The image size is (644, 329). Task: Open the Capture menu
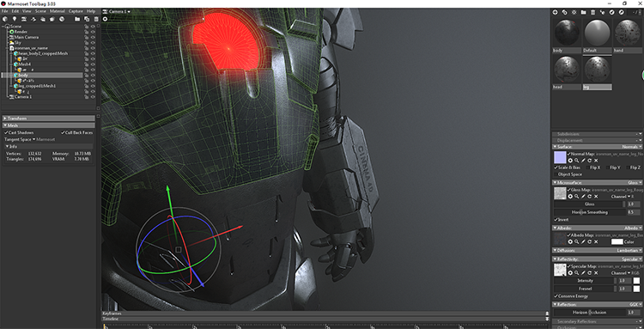76,11
